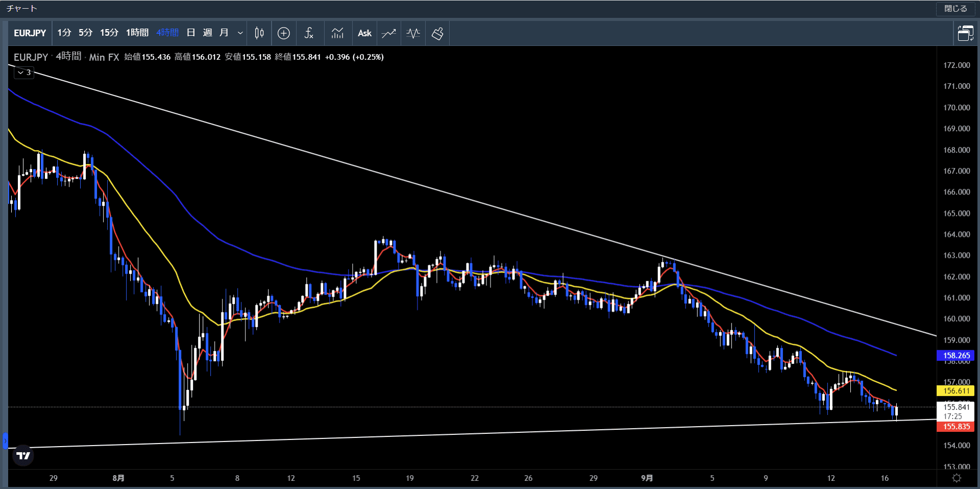
Task: Click the チャート window title
Action: coord(22,9)
